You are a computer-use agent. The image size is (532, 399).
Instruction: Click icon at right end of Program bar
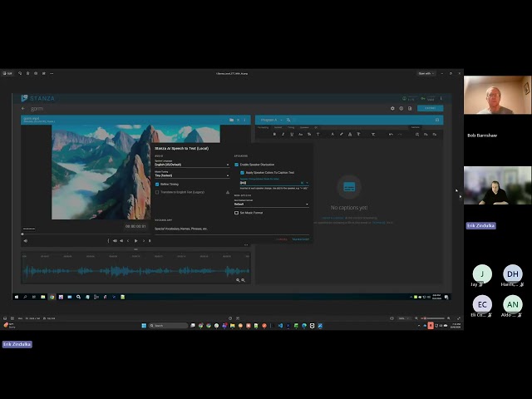(x=437, y=120)
